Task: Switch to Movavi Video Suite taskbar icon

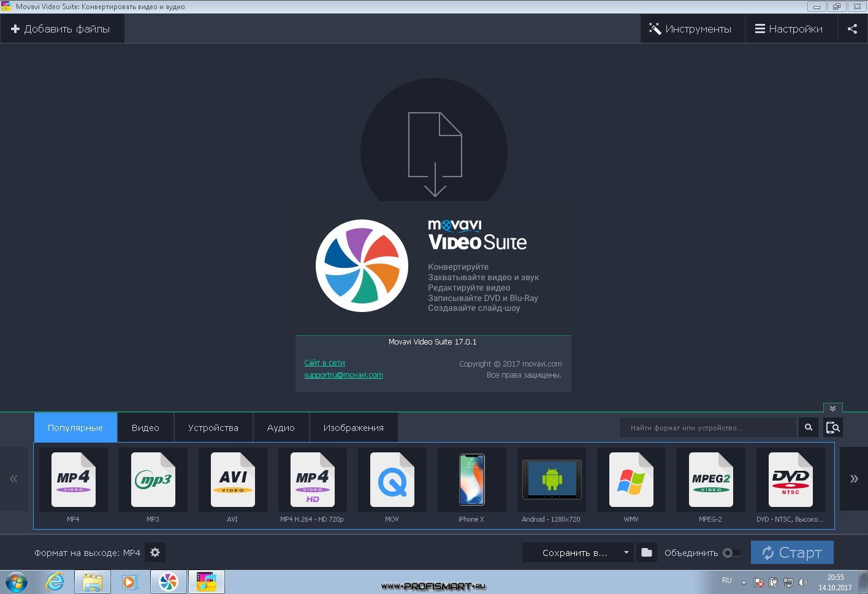Action: point(169,582)
